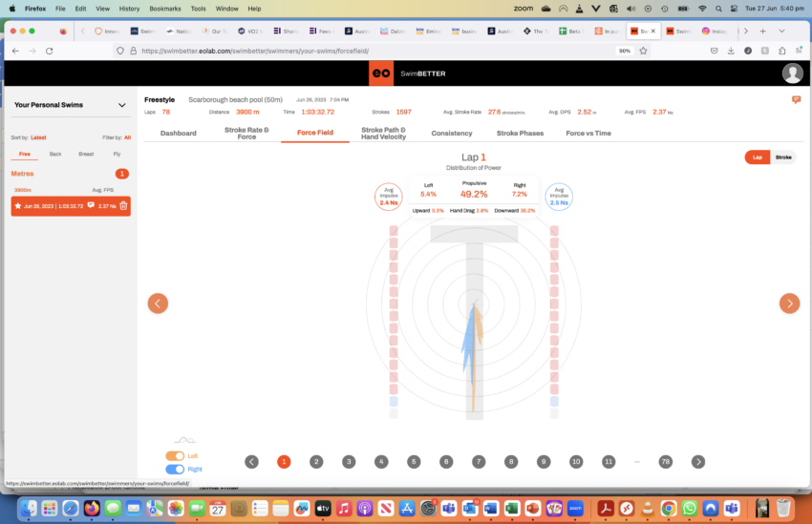Click the Firefox address bar URL
Screen dimensions: 812x524
tap(258, 51)
